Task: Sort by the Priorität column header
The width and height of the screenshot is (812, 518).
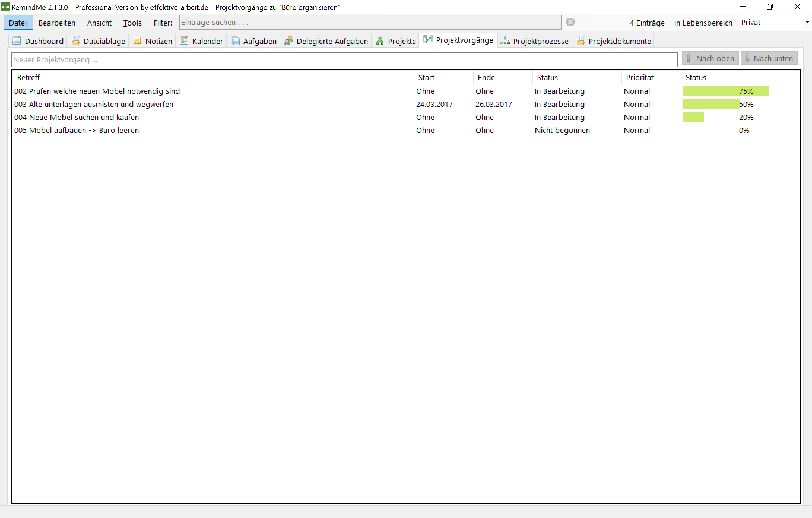Action: [651, 77]
